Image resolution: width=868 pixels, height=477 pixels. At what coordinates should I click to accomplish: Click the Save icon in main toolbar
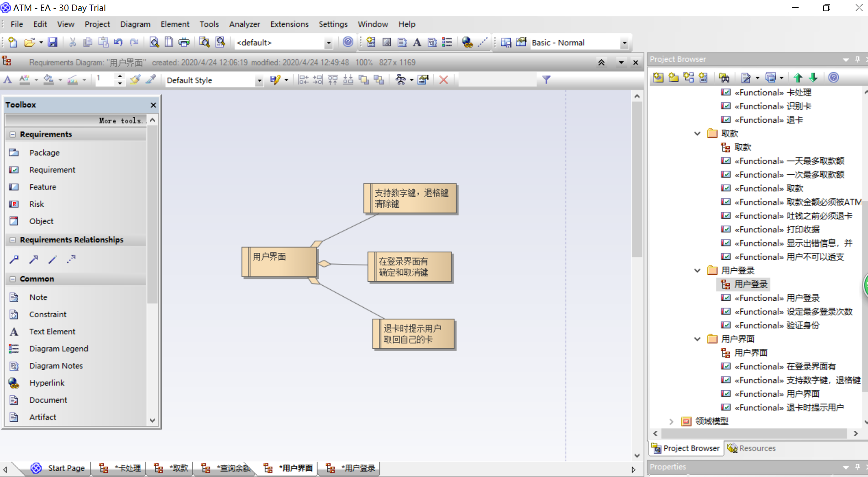[53, 42]
